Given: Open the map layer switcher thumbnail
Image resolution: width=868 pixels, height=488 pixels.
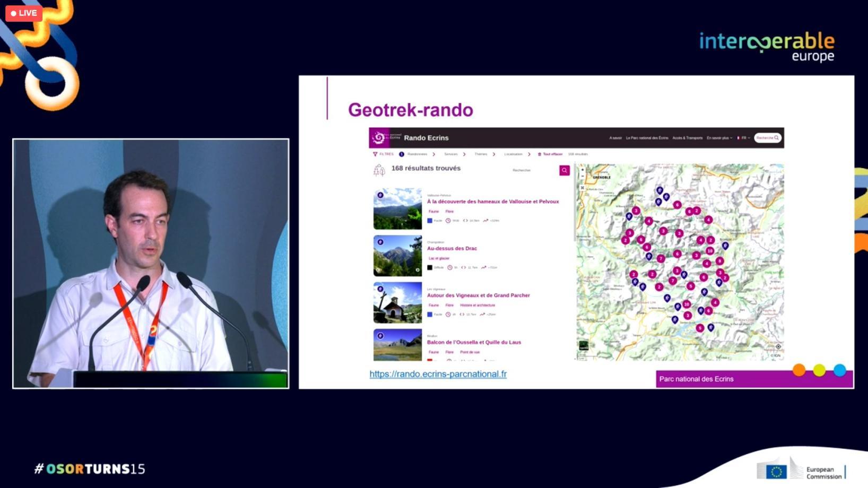Looking at the screenshot, I should pos(584,346).
